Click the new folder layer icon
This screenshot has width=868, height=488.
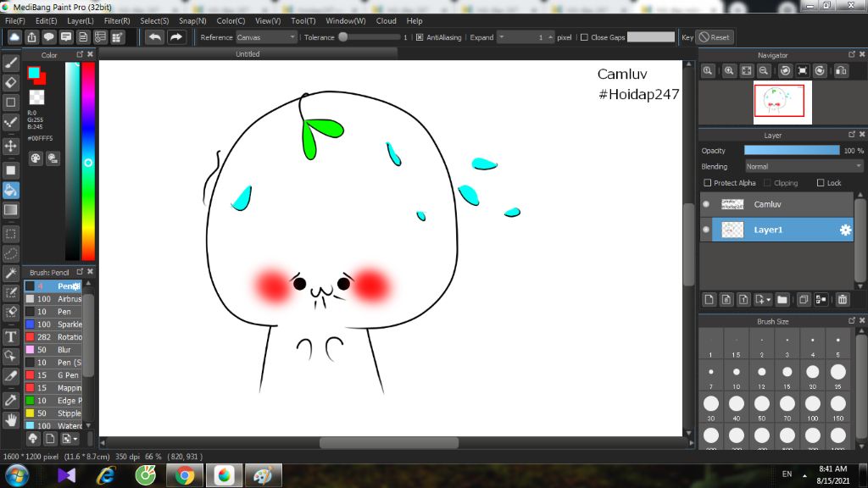tap(782, 299)
